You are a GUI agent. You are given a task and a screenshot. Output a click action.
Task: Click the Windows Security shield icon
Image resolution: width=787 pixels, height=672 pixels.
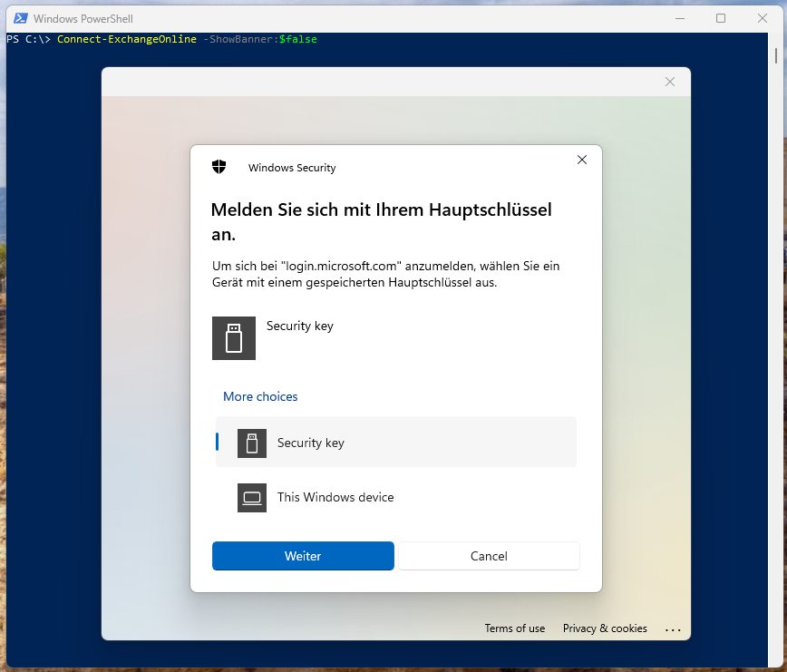(219, 167)
